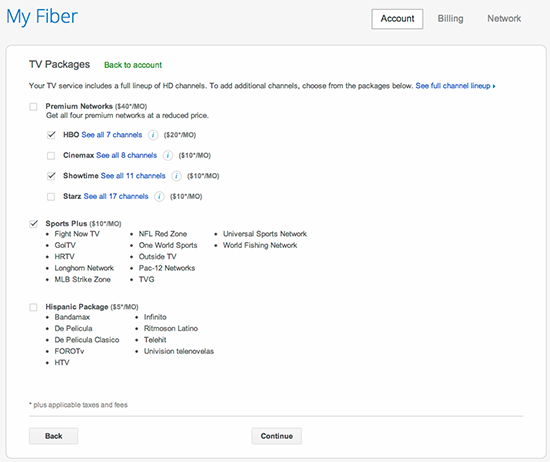Image resolution: width=550 pixels, height=462 pixels.
Task: Open the Showtime info icon
Action: 176,176
